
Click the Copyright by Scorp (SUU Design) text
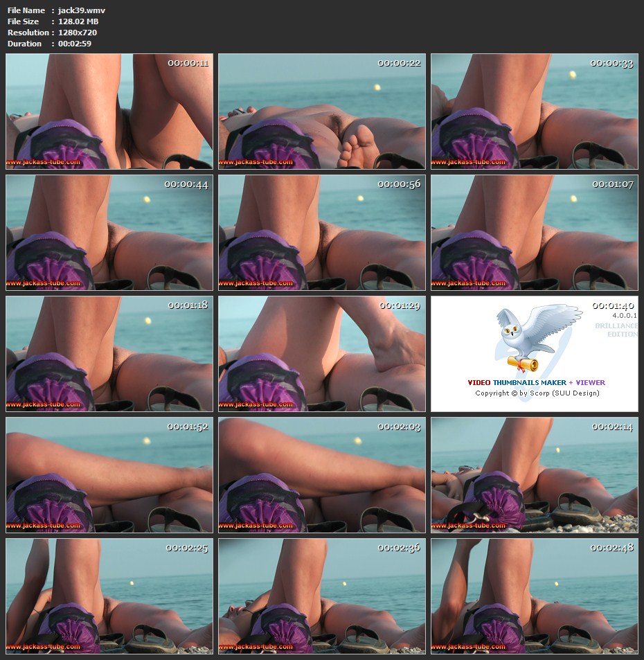pos(537,393)
